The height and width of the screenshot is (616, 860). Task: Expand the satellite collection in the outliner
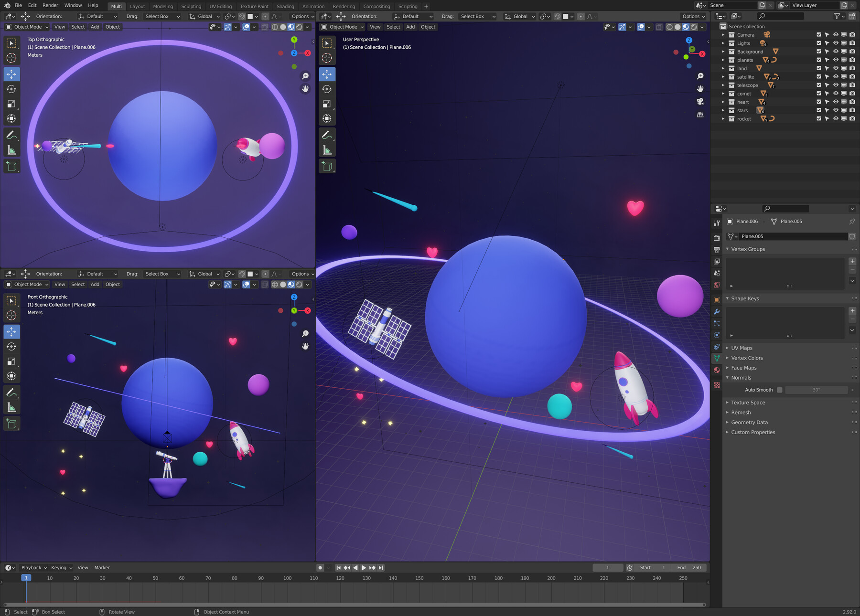coord(723,76)
